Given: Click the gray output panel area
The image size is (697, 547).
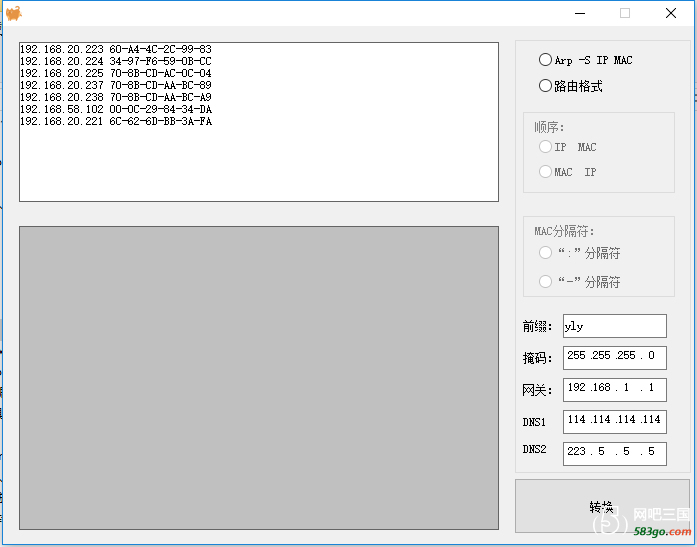Looking at the screenshot, I should point(258,377).
